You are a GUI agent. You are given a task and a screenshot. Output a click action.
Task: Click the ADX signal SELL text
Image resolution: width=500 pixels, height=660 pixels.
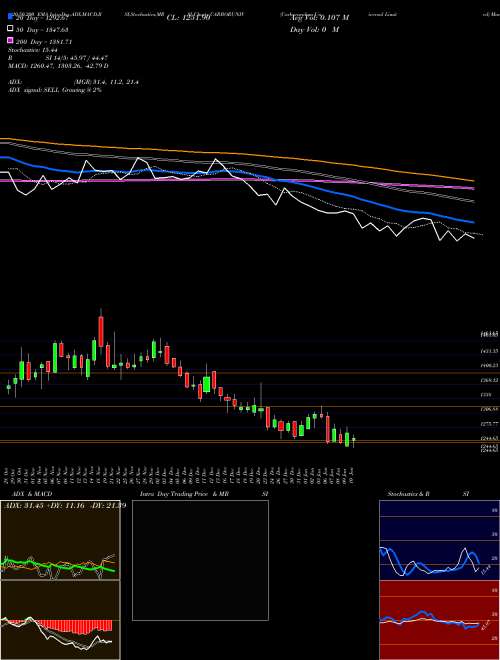coord(55,90)
